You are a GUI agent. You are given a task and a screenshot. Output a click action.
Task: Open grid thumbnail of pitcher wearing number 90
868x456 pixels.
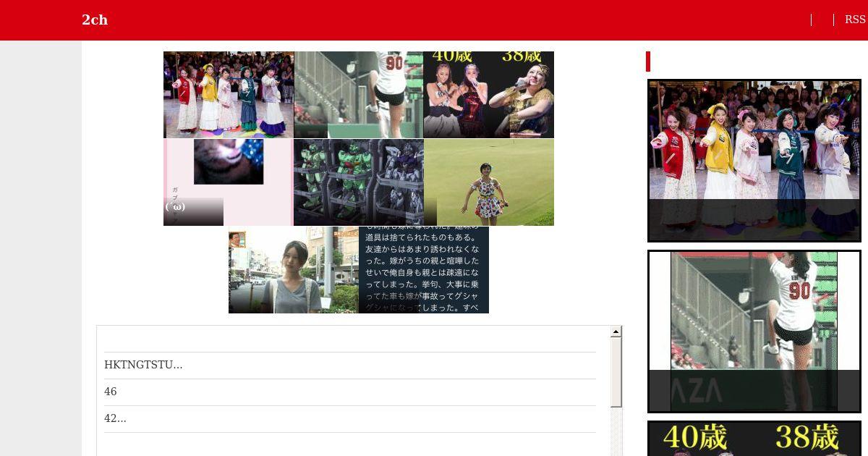[359, 95]
